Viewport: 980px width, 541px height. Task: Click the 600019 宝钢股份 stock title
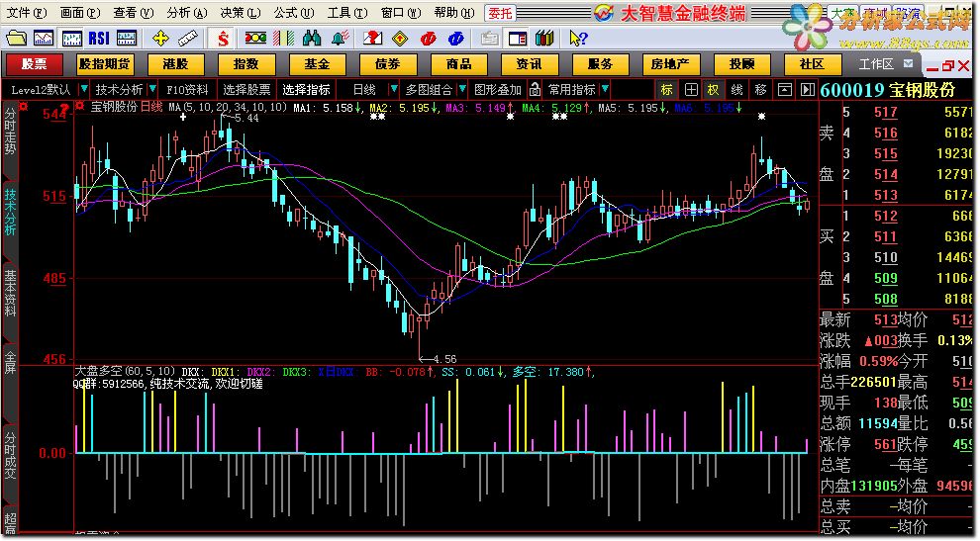tap(888, 90)
